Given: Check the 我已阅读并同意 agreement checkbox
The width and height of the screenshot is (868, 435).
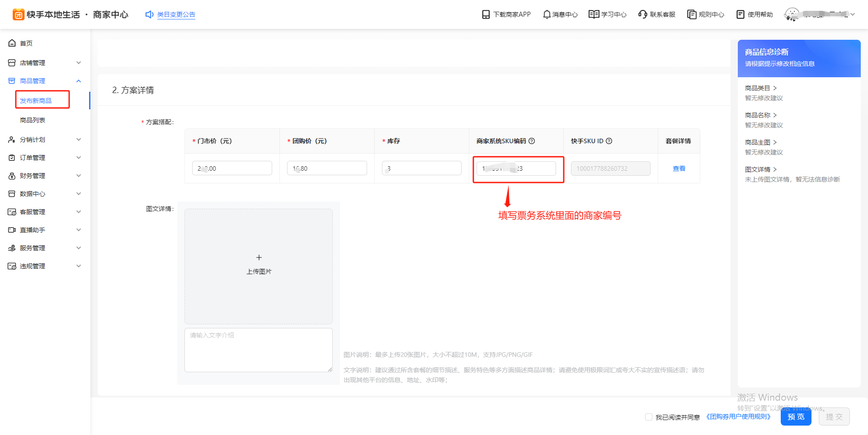Looking at the screenshot, I should click(649, 417).
